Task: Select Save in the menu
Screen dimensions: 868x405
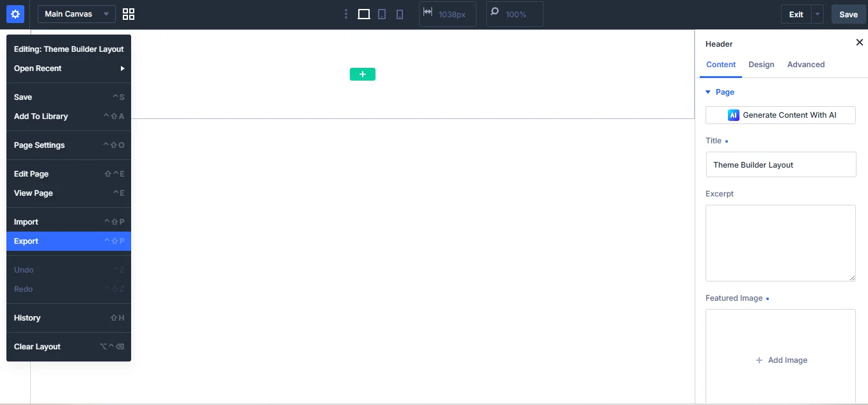Action: coord(68,97)
